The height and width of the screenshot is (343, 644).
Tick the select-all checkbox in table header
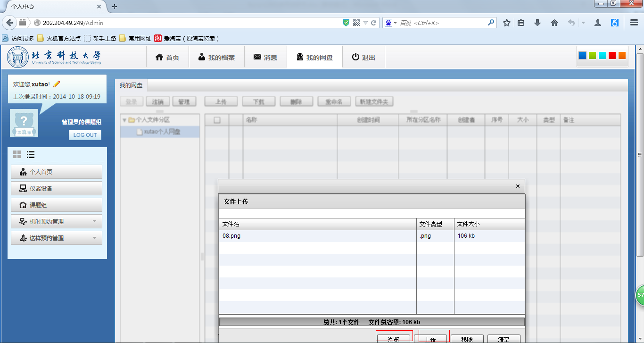217,120
